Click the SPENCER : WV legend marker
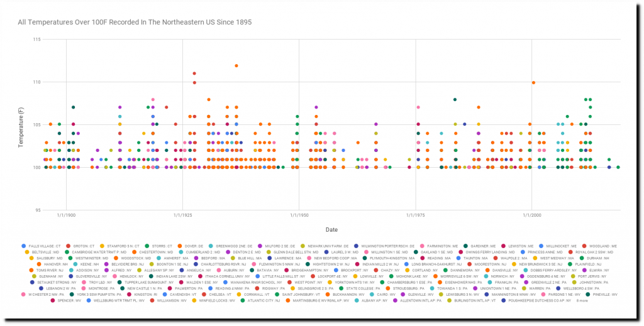The height and width of the screenshot is (326, 644). pyautogui.click(x=52, y=300)
